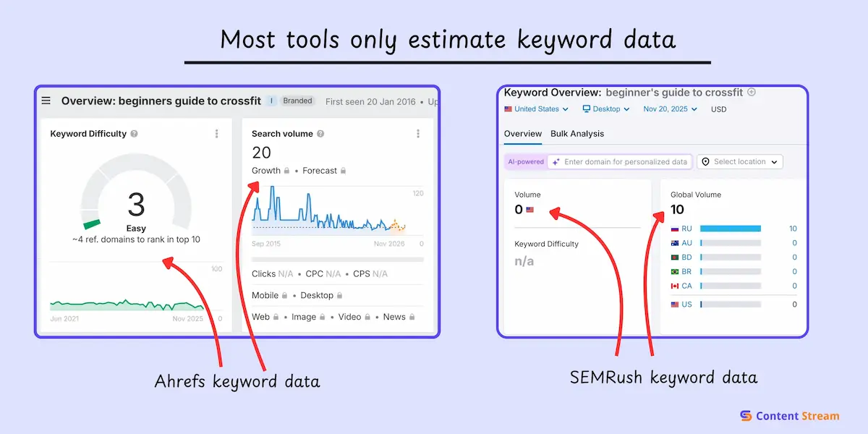The height and width of the screenshot is (434, 868).
Task: Open the Nov 20, 2025 date dropdown
Action: point(670,109)
